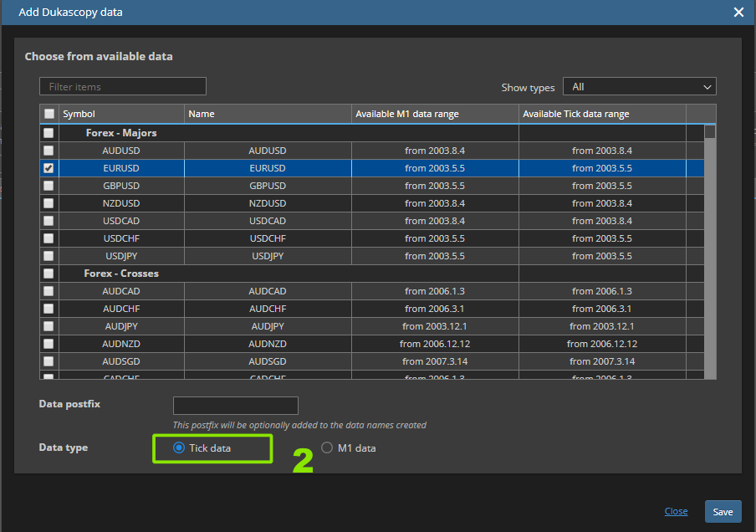The width and height of the screenshot is (756, 532).
Task: Click the table vertical scrollbar thumb
Action: tap(710, 131)
